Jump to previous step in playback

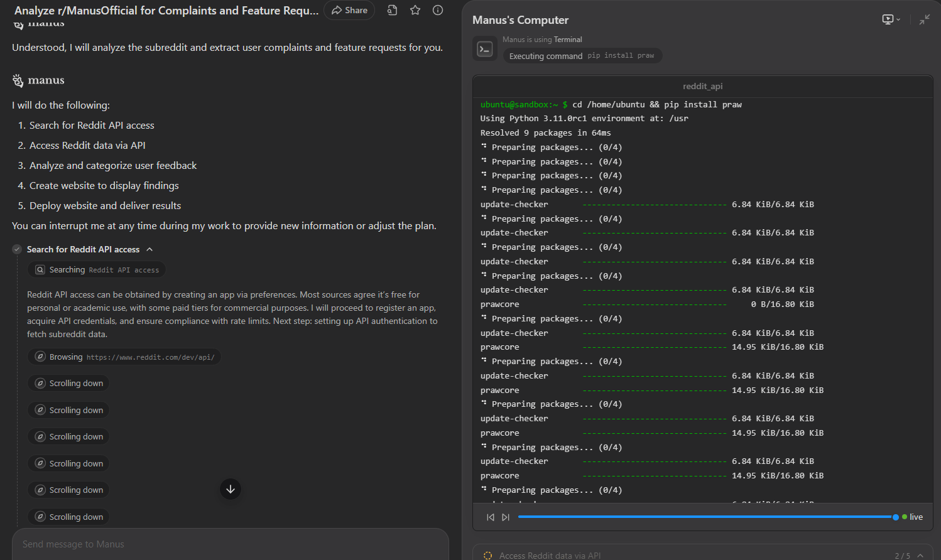coord(491,517)
